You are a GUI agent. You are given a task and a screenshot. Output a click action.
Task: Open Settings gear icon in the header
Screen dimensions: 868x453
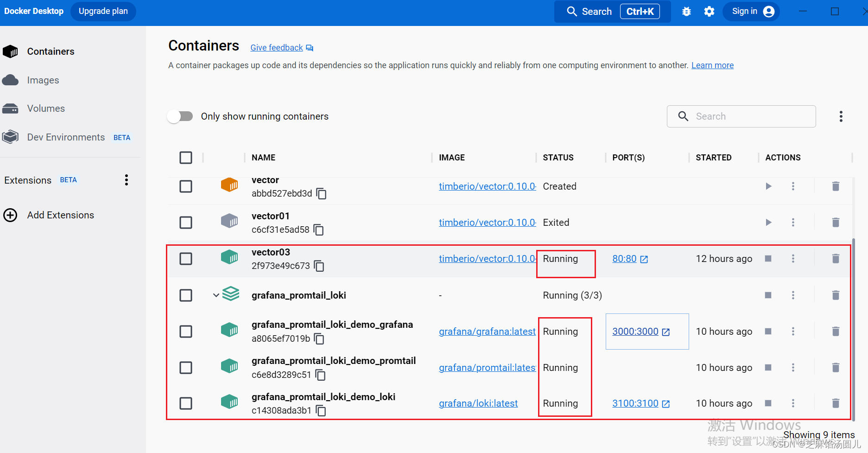pyautogui.click(x=709, y=12)
